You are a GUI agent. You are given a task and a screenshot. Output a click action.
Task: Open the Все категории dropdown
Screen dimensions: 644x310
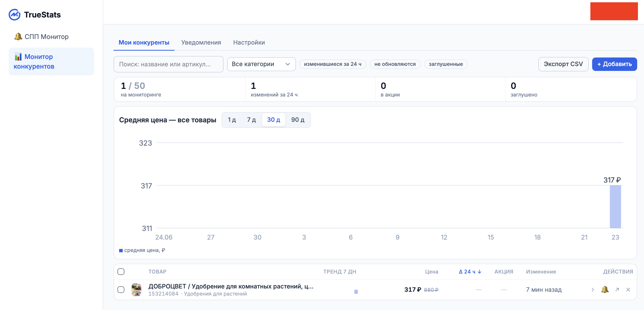[x=261, y=64]
